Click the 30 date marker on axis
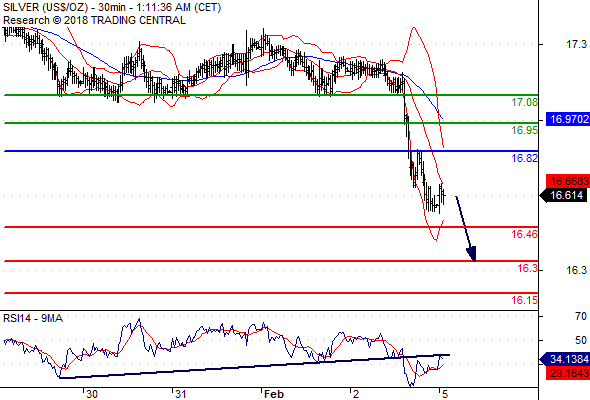The height and width of the screenshot is (400, 590). pyautogui.click(x=92, y=394)
